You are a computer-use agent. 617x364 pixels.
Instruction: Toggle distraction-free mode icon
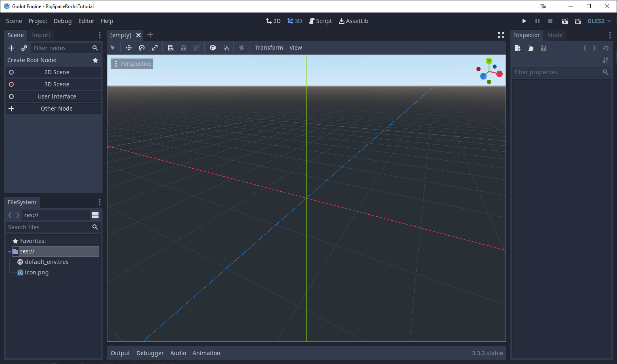click(501, 35)
